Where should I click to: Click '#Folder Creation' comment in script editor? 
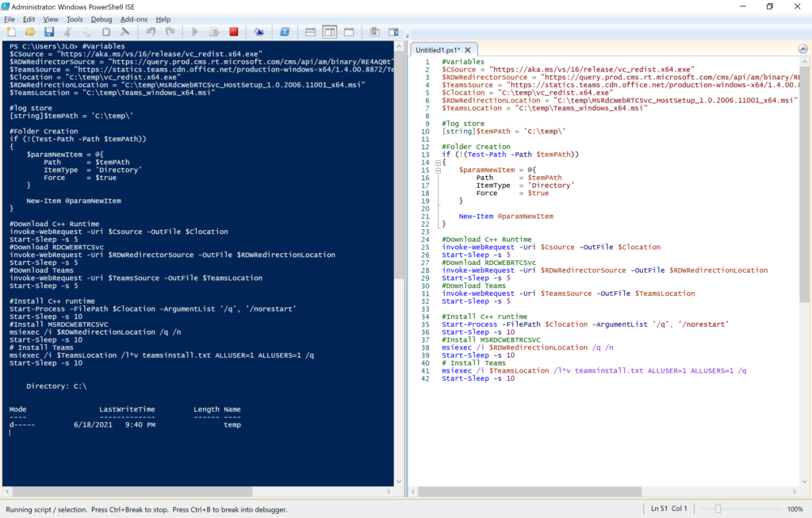point(476,147)
